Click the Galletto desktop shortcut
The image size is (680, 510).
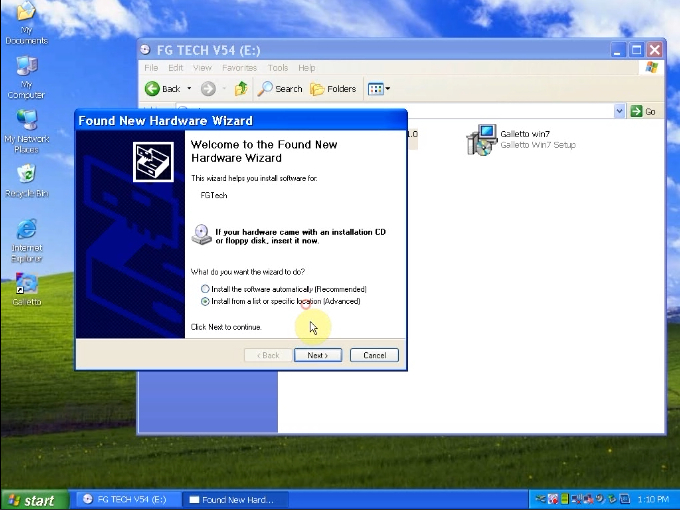(x=26, y=289)
